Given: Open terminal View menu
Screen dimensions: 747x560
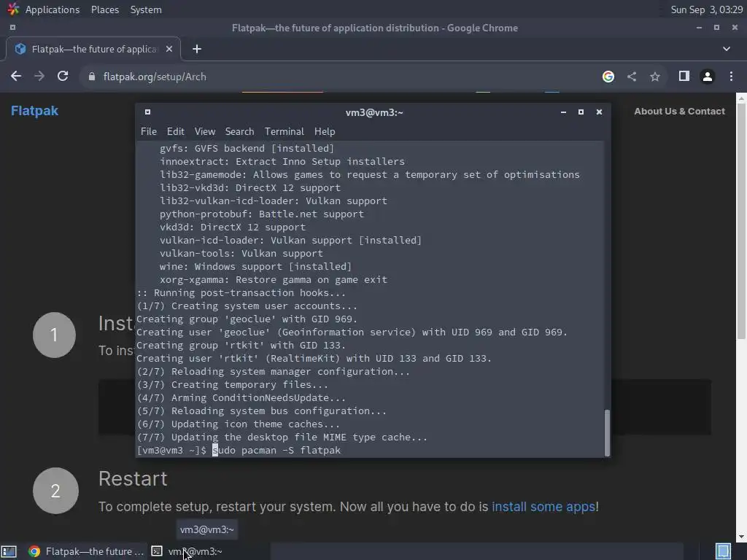Looking at the screenshot, I should pos(205,131).
